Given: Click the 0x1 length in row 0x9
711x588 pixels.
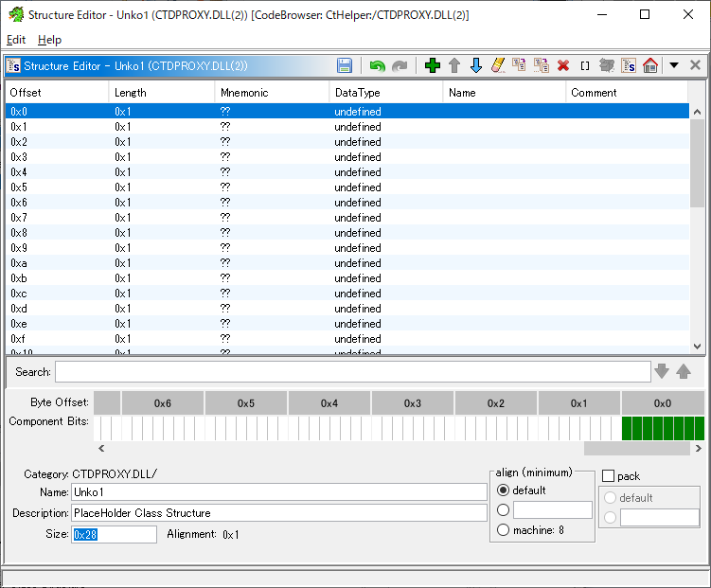Looking at the screenshot, I should point(123,248).
